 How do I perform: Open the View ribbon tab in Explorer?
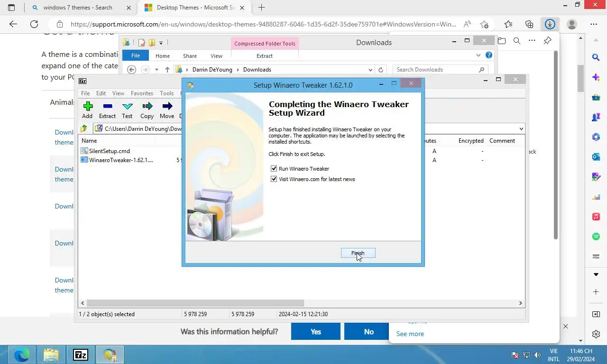pos(216,56)
